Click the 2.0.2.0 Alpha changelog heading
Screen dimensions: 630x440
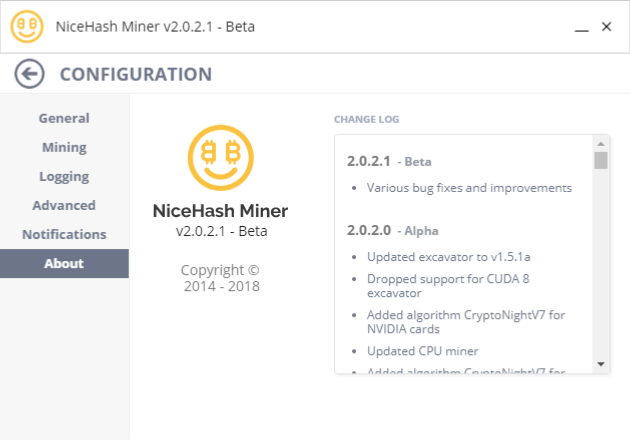(392, 229)
